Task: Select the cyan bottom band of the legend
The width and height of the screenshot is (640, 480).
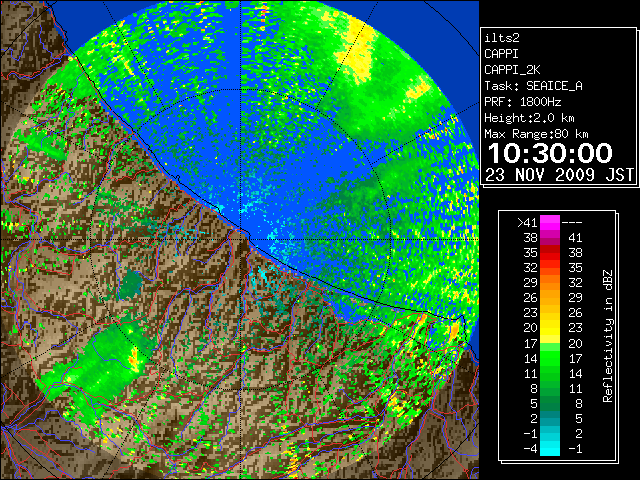Action: coord(550,449)
